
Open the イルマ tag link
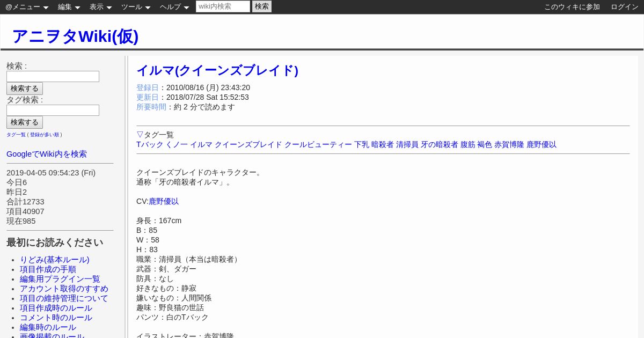(201, 144)
